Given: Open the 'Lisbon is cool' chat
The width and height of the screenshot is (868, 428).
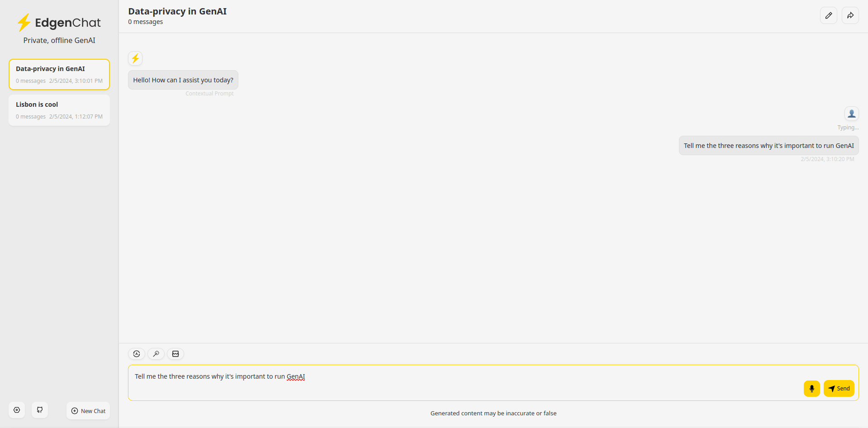Looking at the screenshot, I should [x=59, y=110].
